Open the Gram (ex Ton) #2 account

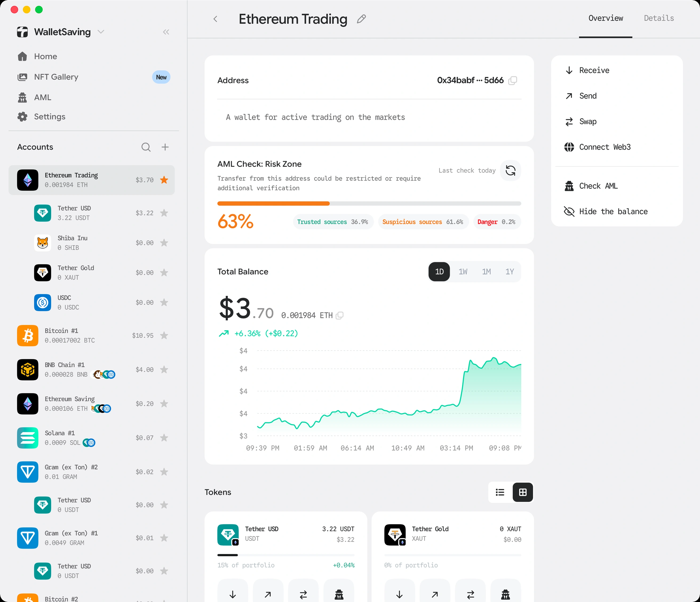[x=92, y=472]
